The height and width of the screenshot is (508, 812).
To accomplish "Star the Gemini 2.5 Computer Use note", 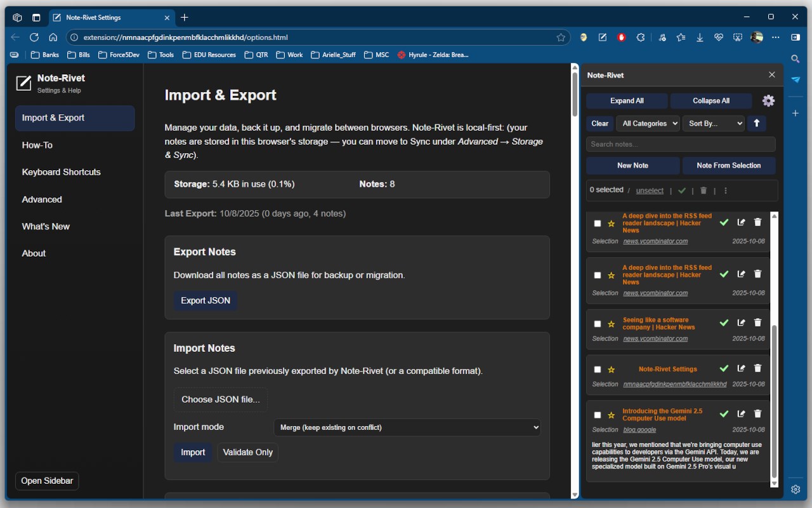I will tap(612, 415).
